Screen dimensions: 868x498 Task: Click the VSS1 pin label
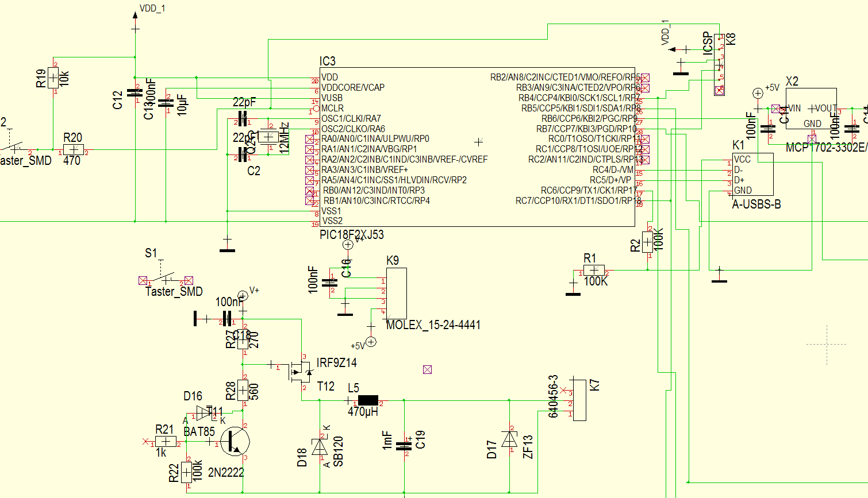(x=331, y=211)
